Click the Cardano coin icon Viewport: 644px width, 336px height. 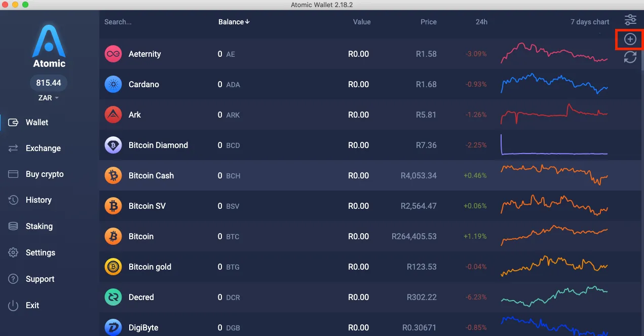113,84
